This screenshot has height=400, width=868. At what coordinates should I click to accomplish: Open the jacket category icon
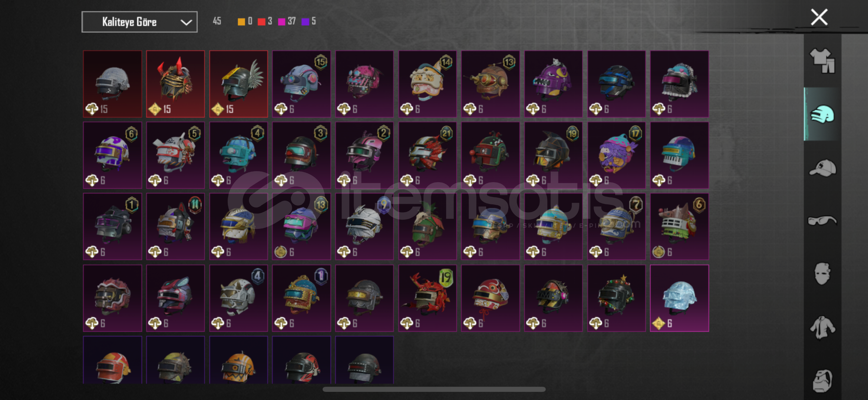[x=822, y=327]
